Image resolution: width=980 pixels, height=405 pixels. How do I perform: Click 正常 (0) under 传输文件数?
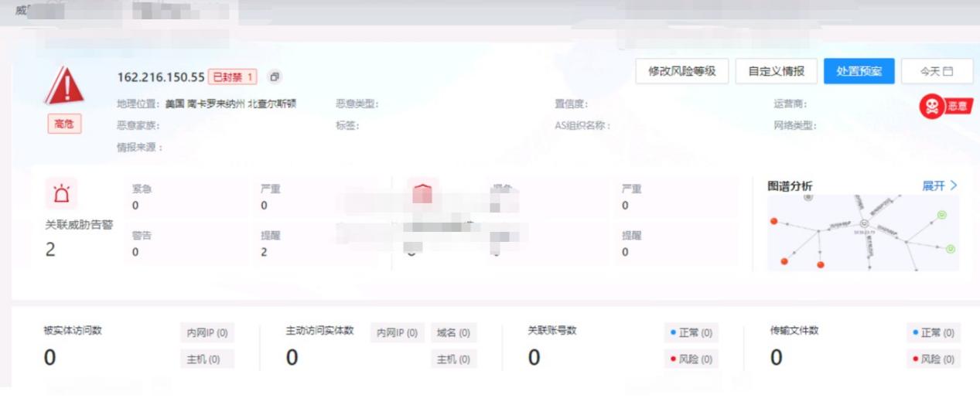934,333
